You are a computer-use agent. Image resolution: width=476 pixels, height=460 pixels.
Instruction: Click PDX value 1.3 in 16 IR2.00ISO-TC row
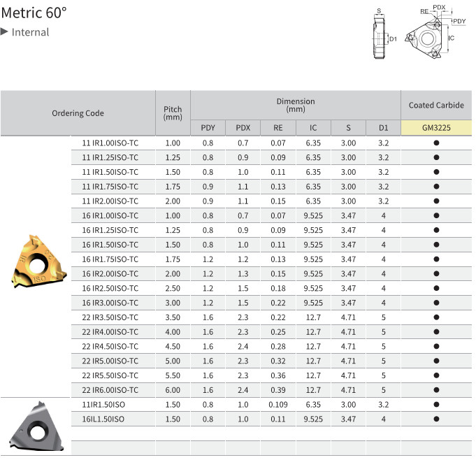pos(243,274)
